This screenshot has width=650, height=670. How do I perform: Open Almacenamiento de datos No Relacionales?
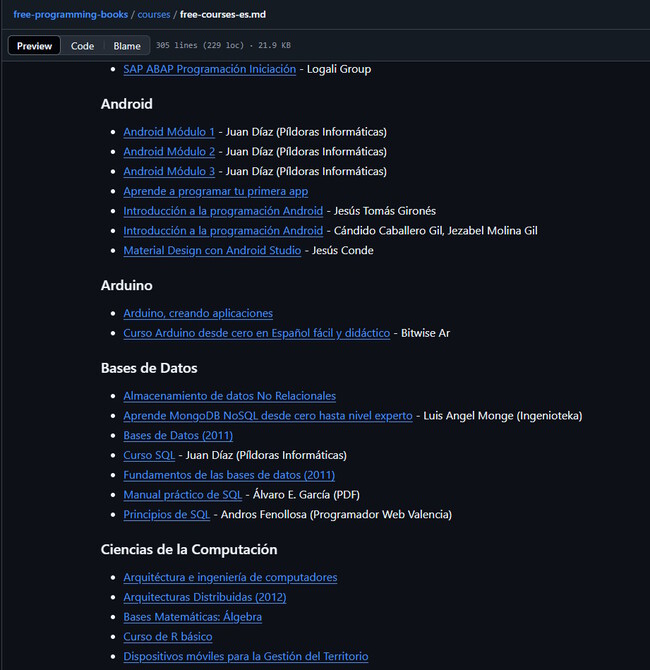229,396
